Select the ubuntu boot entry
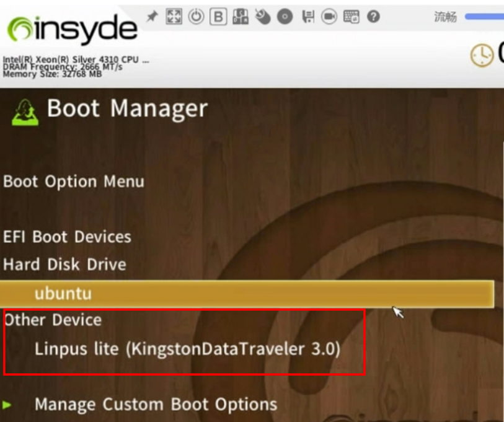The width and height of the screenshot is (504, 422). point(247,294)
